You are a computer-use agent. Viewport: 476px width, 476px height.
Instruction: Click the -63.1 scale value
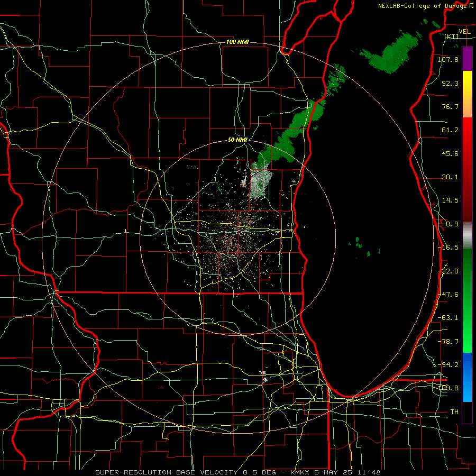[448, 318]
